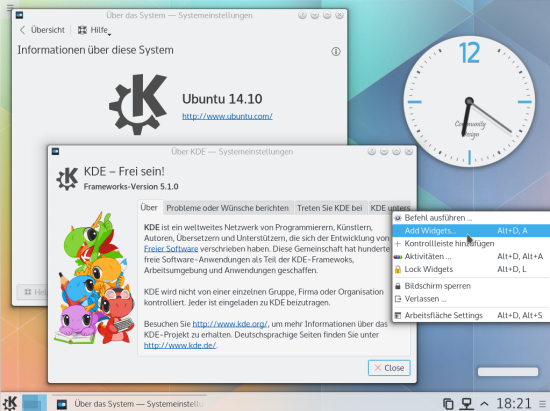Switch to the KDE unterstützen tab

390,208
